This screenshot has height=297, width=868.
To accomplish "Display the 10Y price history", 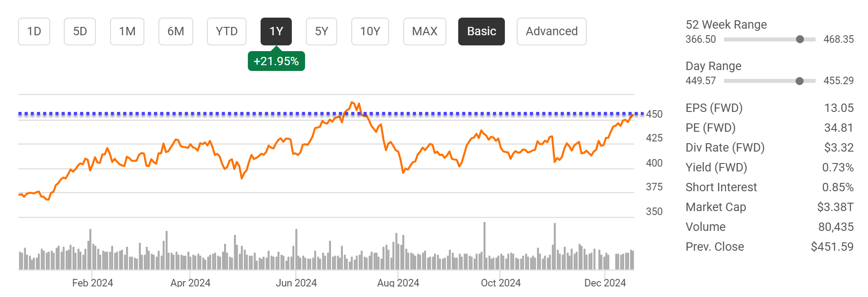I will (370, 31).
